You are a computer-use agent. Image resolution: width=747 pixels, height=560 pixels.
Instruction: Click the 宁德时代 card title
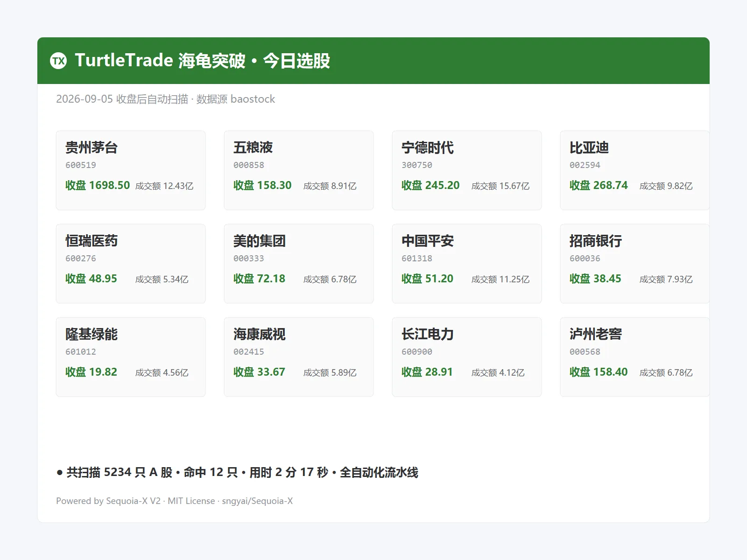(428, 147)
